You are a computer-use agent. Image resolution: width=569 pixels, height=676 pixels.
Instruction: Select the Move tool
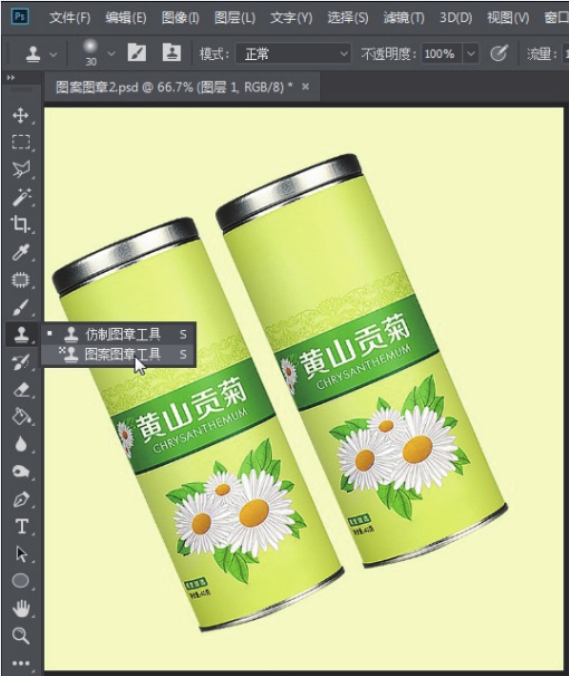click(x=20, y=116)
